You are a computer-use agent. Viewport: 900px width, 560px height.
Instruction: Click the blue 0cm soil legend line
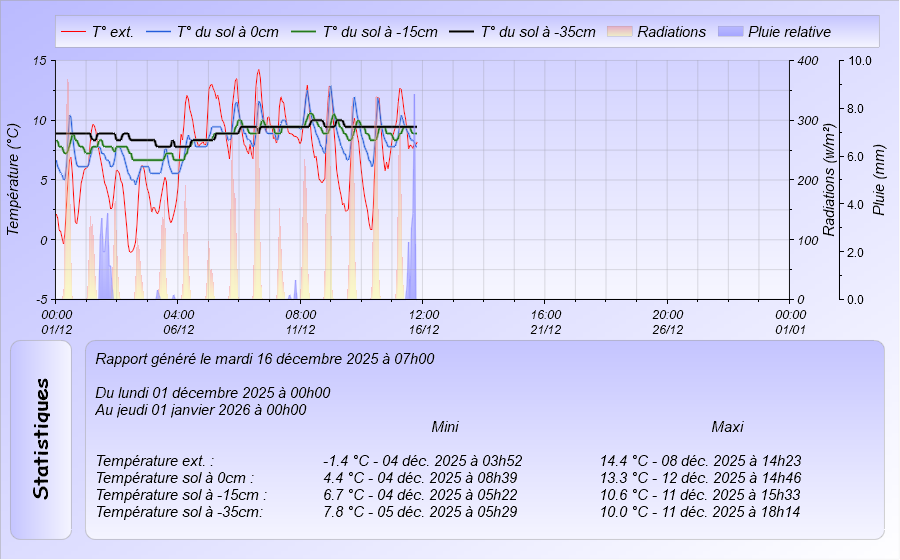[158, 32]
